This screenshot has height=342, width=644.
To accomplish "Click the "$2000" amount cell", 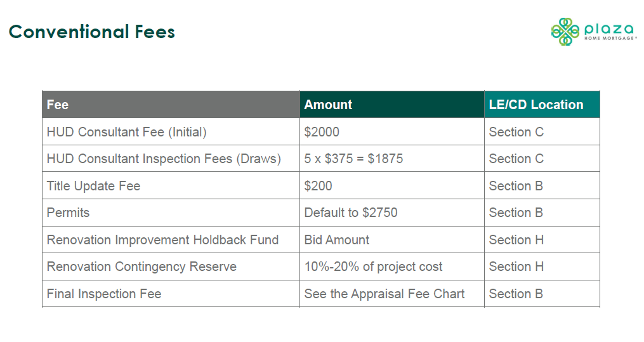I will coord(322,132).
